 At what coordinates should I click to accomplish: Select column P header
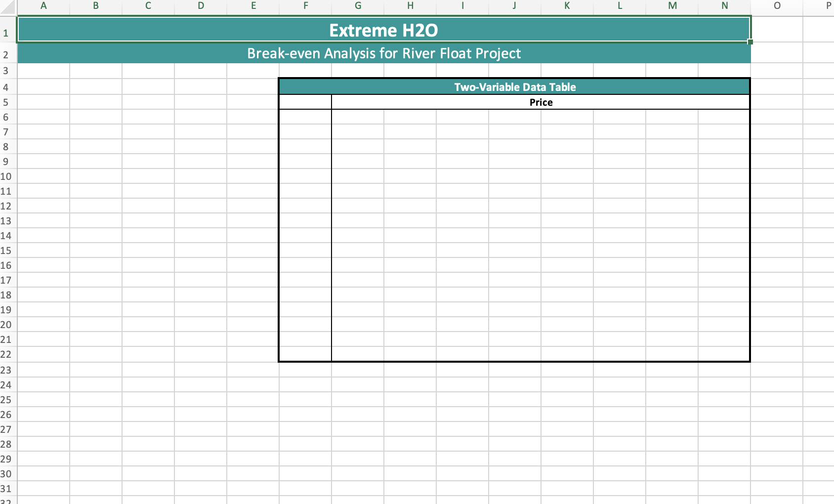tap(830, 6)
